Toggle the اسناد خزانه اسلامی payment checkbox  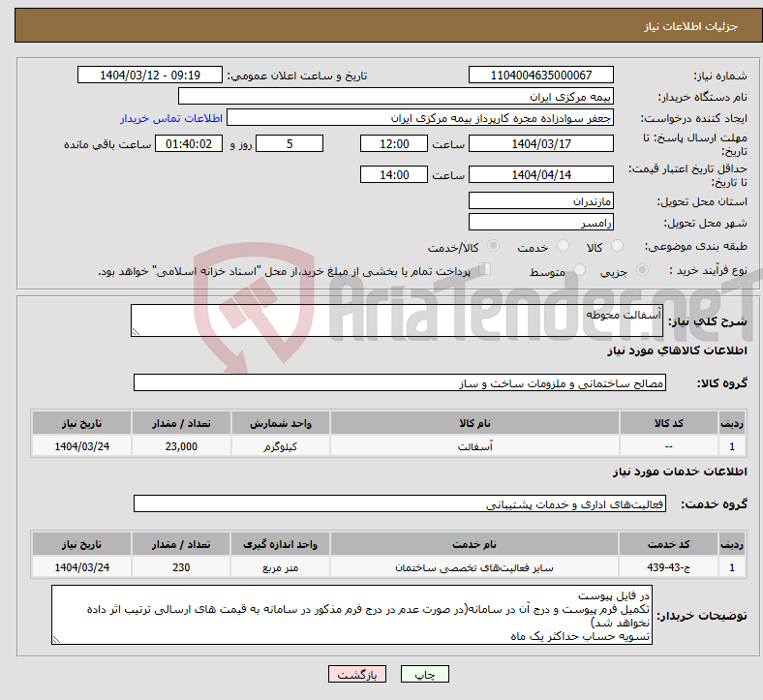click(485, 269)
